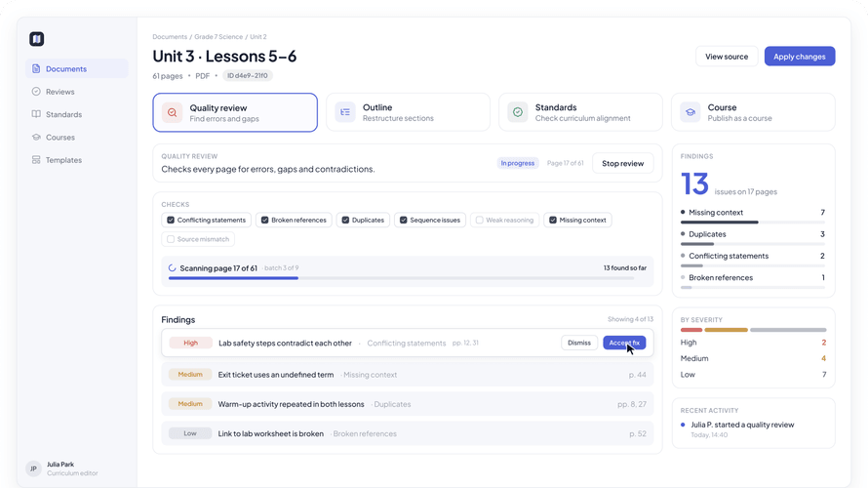
Task: Uncheck the Conflicting statements checkbox
Action: [171, 220]
